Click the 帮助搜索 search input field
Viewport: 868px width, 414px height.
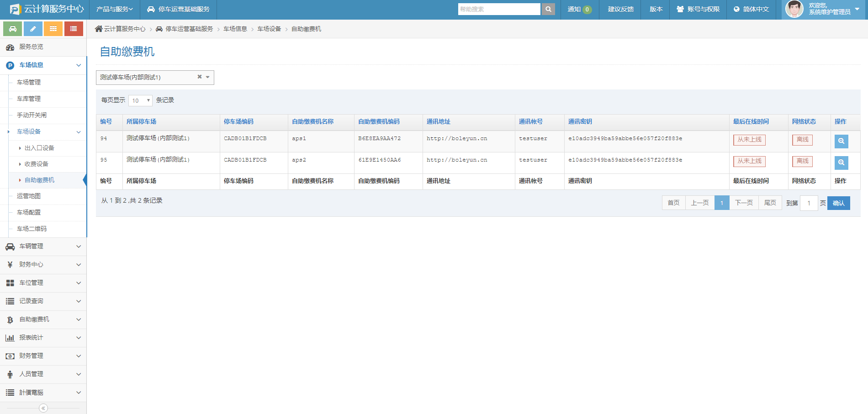pos(499,9)
